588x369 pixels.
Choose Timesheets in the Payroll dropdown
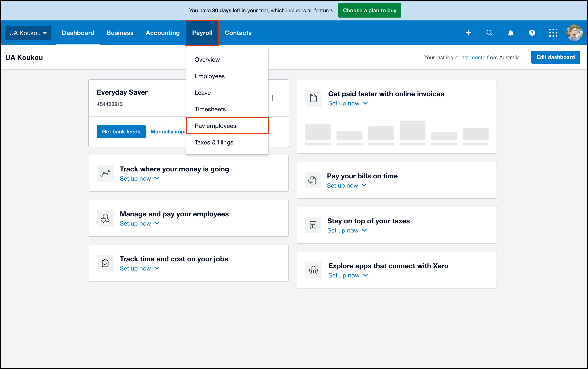210,109
